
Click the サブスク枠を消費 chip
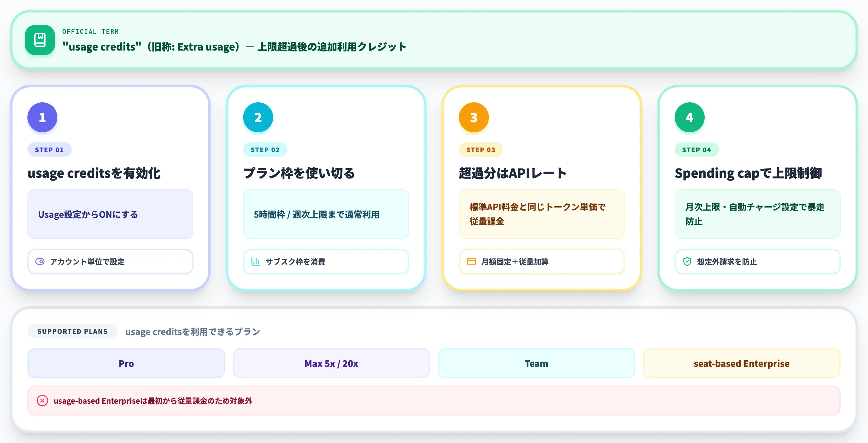[326, 261]
